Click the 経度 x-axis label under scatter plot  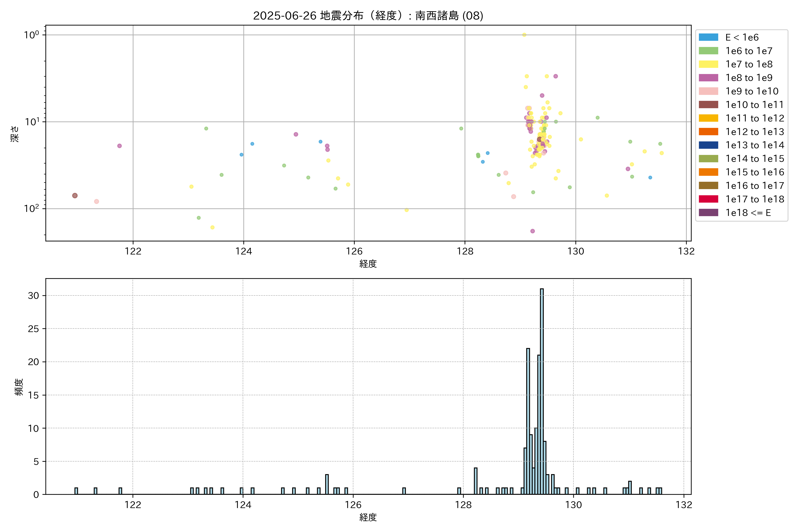368,264
